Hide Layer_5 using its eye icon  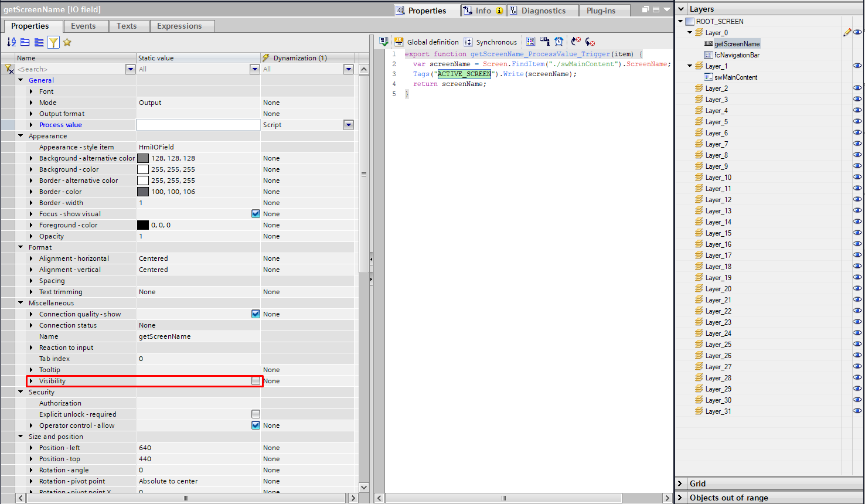pyautogui.click(x=857, y=122)
